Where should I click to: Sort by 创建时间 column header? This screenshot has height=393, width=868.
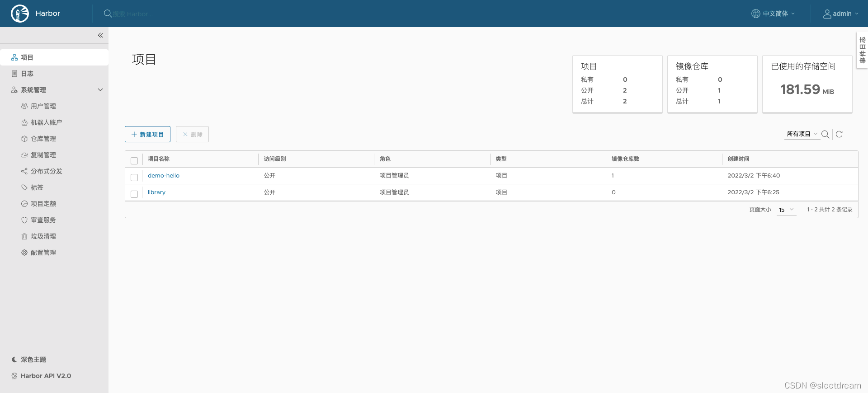(x=738, y=159)
